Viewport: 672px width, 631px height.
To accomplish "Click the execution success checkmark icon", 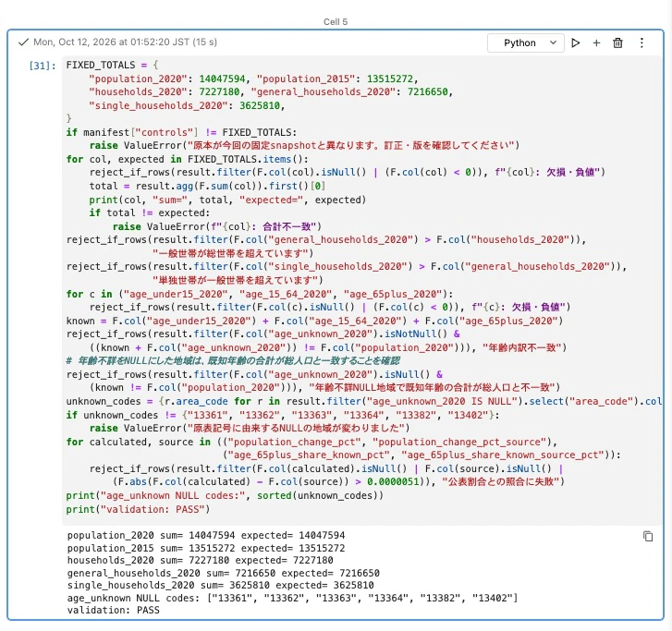I will point(24,42).
